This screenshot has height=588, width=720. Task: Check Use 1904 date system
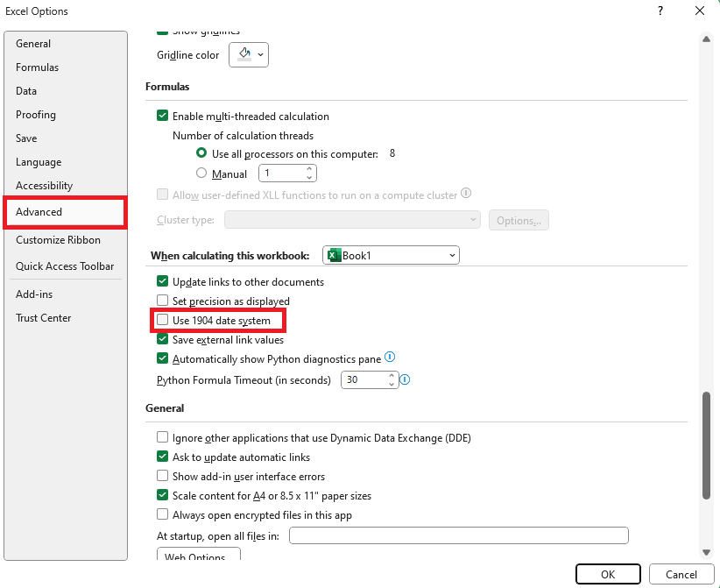tap(163, 320)
